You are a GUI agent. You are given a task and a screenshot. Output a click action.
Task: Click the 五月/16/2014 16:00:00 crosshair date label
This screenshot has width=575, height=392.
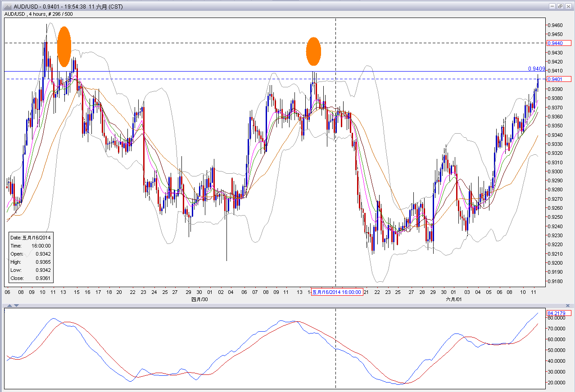pos(337,292)
